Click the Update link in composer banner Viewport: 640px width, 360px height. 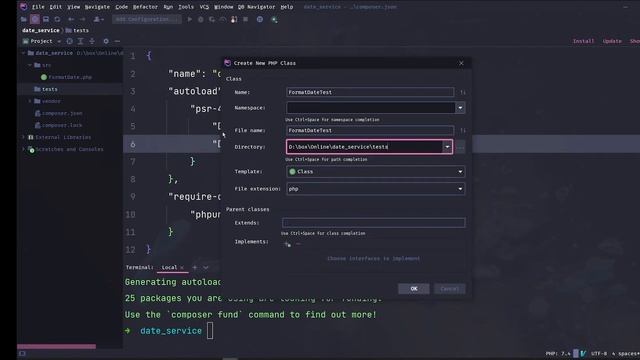point(612,41)
